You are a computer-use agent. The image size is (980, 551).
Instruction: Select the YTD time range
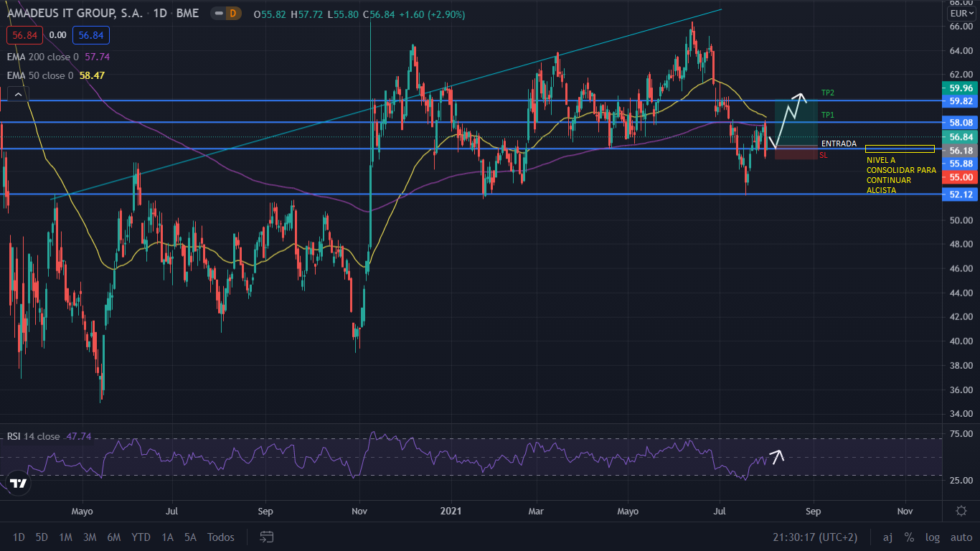141,537
